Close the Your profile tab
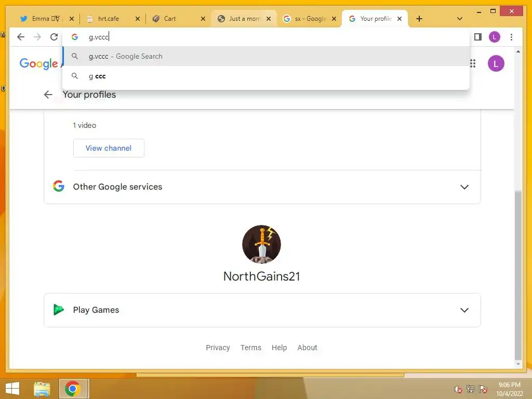Viewport: 532px width, 399px height. pyautogui.click(x=400, y=19)
